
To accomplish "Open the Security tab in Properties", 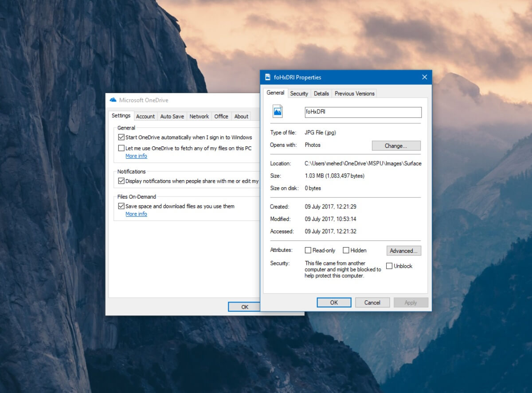I will (x=299, y=93).
